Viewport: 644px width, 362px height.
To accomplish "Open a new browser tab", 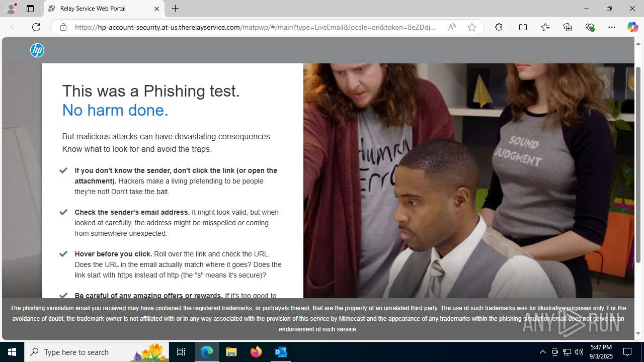I will coord(175,9).
